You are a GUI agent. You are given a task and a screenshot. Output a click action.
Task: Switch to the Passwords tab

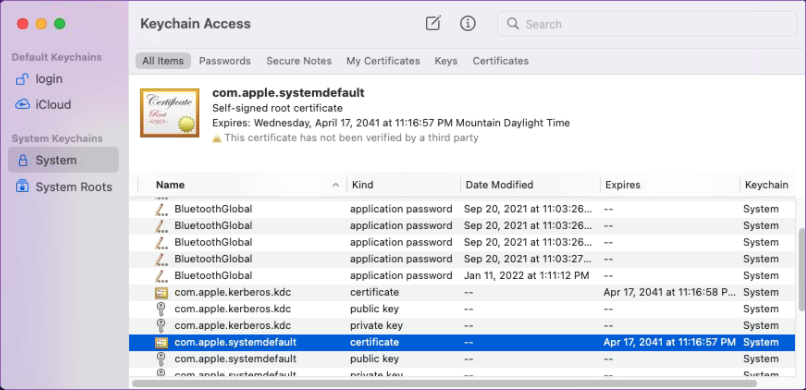(225, 61)
